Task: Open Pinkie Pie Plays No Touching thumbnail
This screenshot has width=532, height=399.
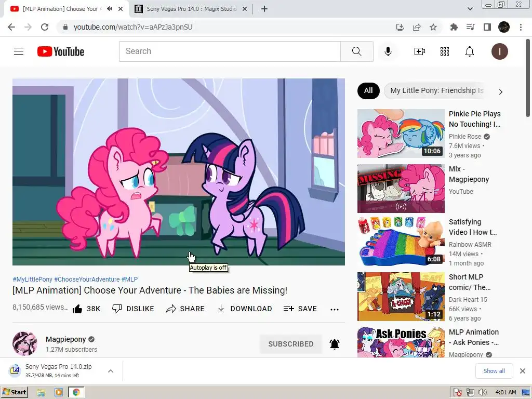Action: pos(401,134)
